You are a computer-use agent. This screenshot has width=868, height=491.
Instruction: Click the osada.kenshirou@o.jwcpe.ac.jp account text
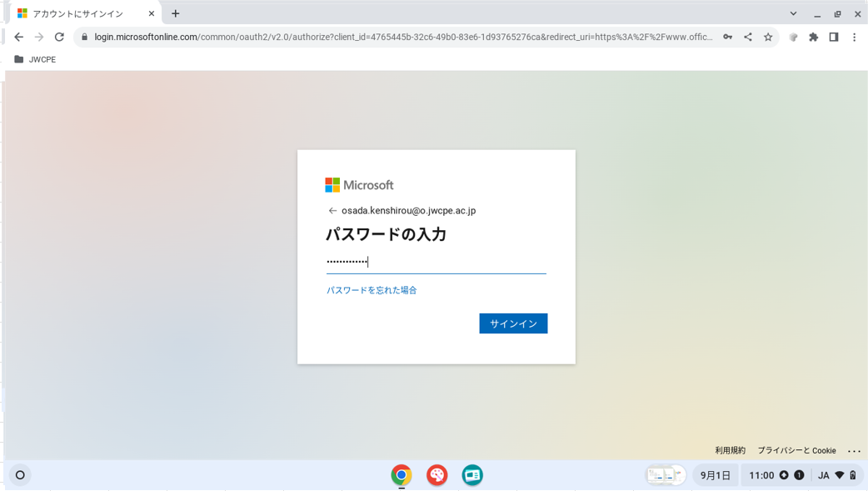point(408,211)
